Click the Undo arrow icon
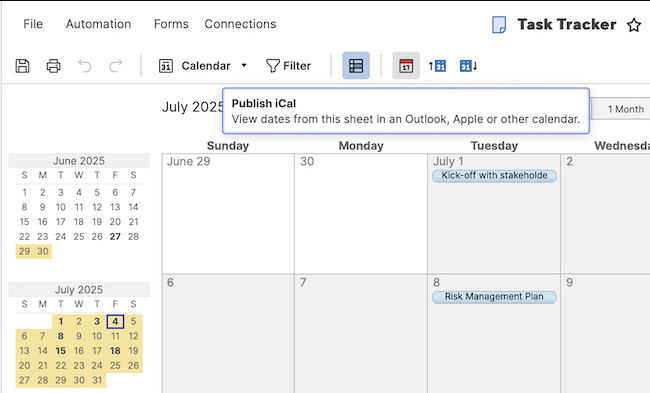The height and width of the screenshot is (393, 650). pos(85,66)
